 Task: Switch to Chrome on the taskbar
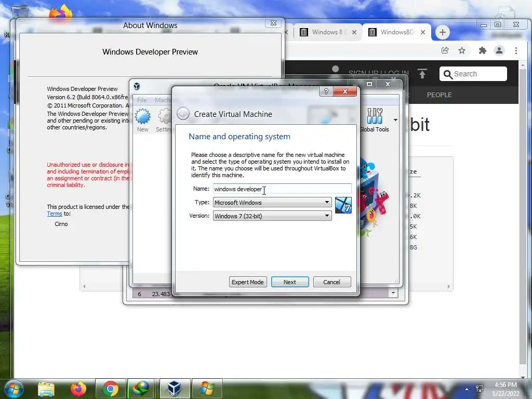(111, 389)
